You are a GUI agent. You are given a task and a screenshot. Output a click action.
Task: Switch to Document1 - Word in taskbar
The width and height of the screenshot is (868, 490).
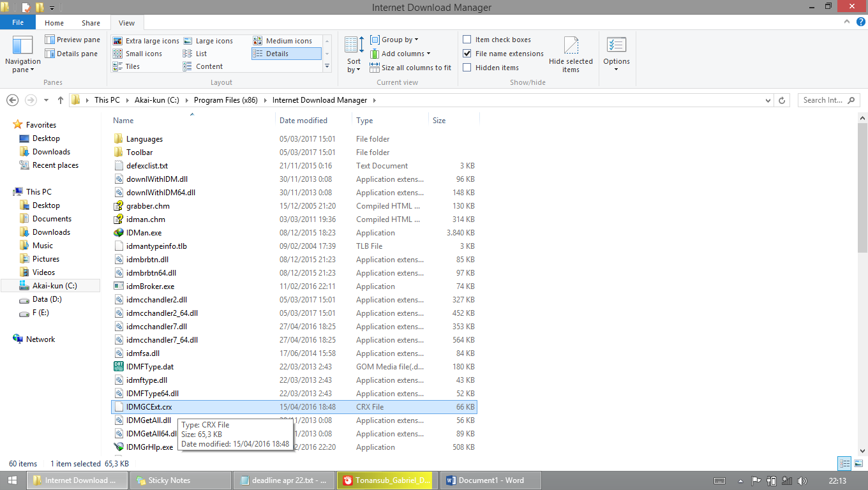(x=492, y=480)
